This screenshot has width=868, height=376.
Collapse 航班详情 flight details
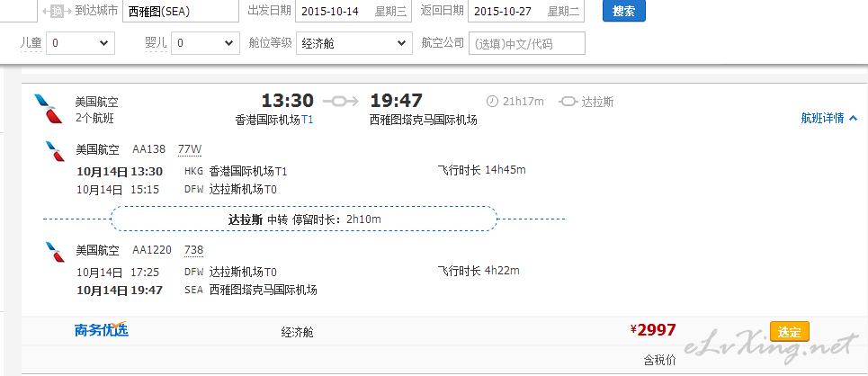tap(829, 118)
